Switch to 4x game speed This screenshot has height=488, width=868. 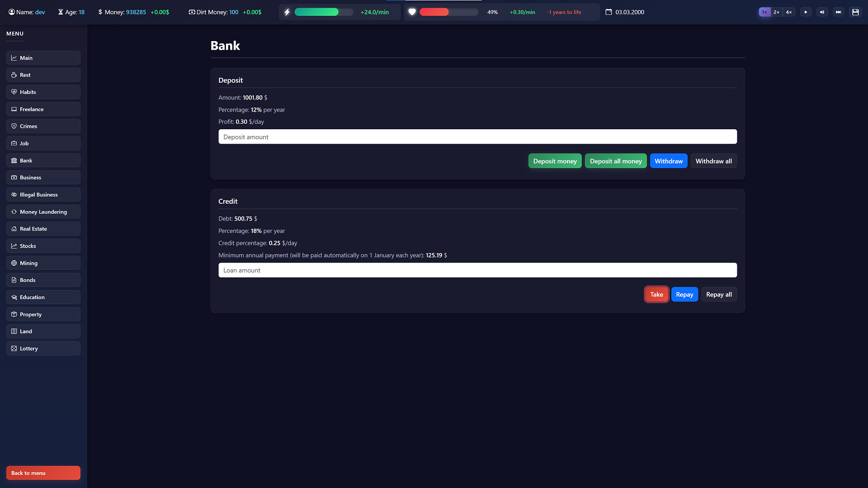[788, 12]
